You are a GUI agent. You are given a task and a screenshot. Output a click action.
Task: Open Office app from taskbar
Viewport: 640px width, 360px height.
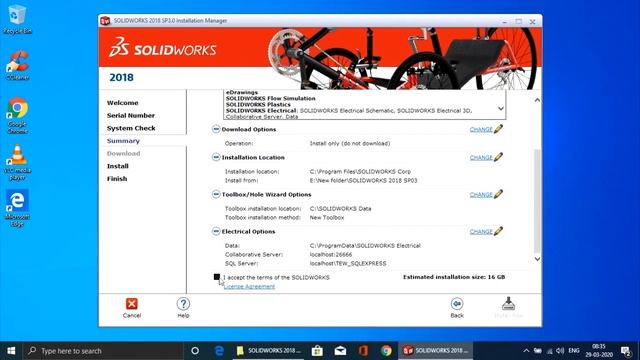pyautogui.click(x=363, y=351)
